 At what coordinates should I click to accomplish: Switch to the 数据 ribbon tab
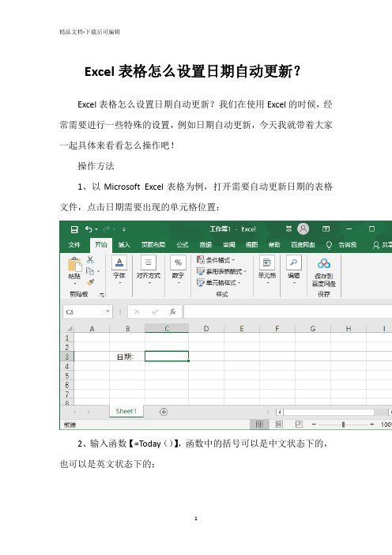click(x=205, y=244)
